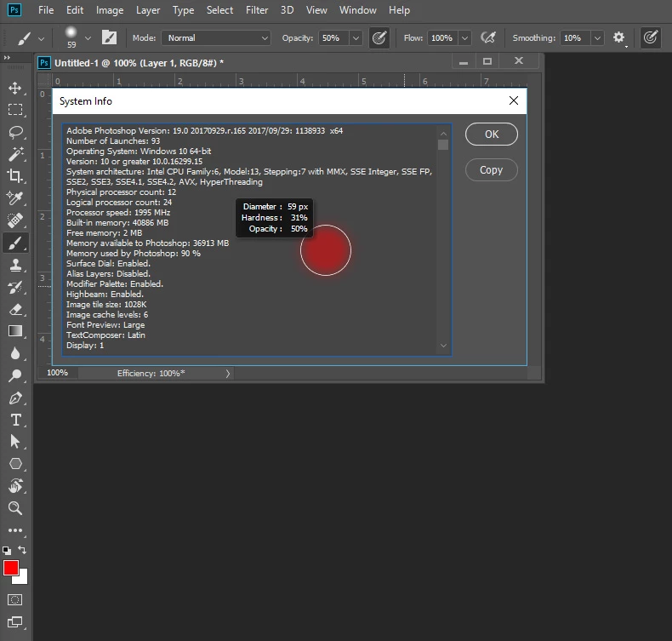Open the Image menu
The height and width of the screenshot is (641, 672).
[x=110, y=10]
